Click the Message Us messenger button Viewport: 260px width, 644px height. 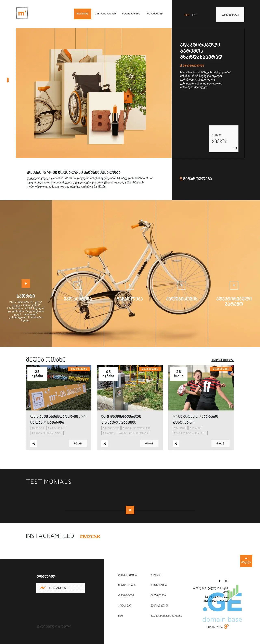pyautogui.click(x=61, y=588)
